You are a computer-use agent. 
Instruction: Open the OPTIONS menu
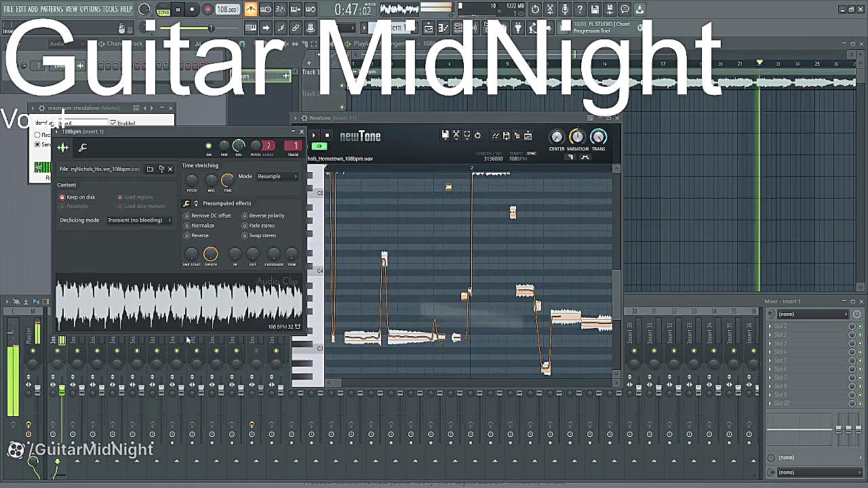click(90, 9)
